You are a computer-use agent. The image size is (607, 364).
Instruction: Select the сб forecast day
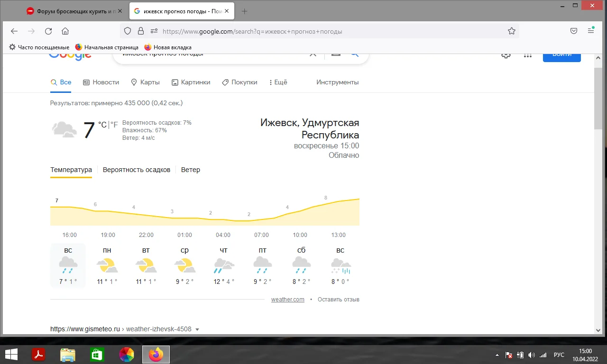pyautogui.click(x=301, y=266)
